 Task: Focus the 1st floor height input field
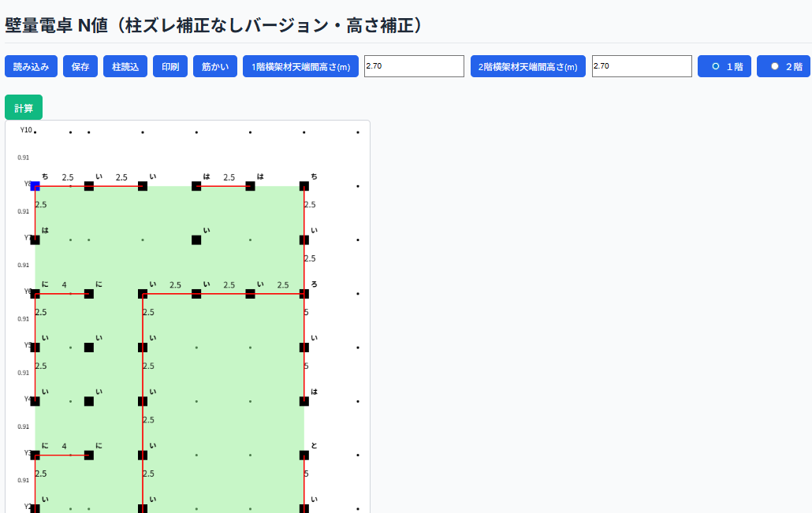click(414, 66)
